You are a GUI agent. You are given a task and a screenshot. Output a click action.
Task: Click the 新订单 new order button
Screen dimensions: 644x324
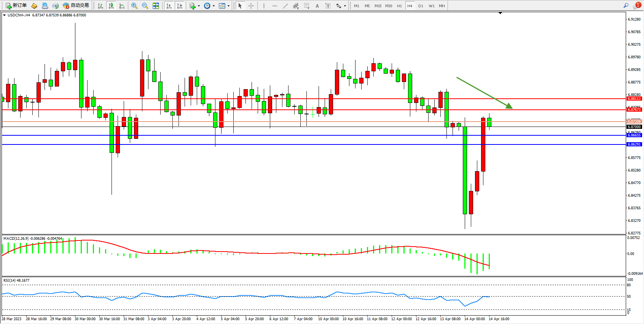pos(16,6)
